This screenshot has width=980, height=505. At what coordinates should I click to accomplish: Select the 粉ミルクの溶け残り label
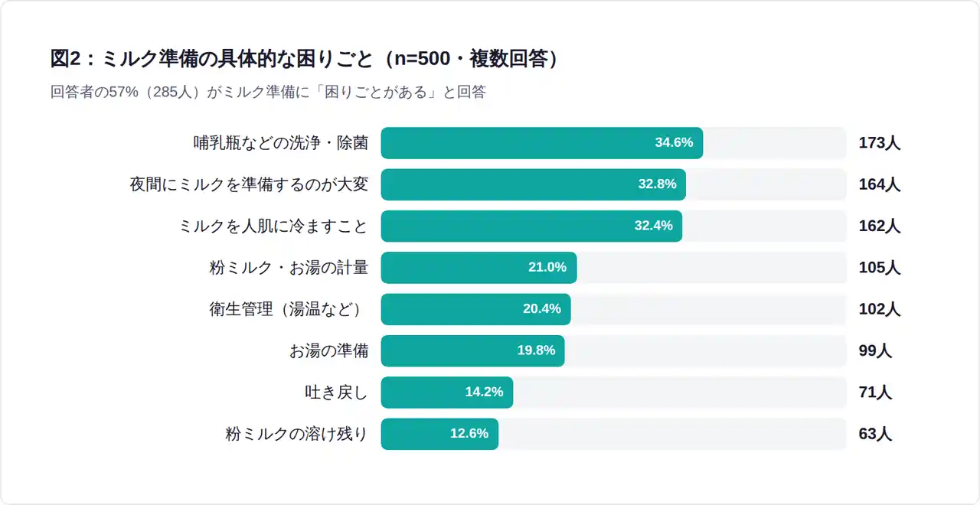pyautogui.click(x=296, y=434)
